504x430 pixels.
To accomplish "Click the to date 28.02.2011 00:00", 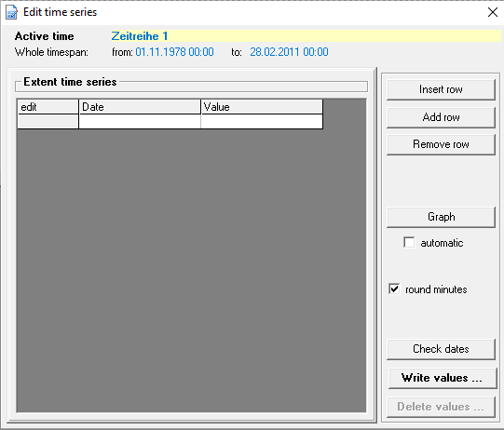I will [290, 52].
